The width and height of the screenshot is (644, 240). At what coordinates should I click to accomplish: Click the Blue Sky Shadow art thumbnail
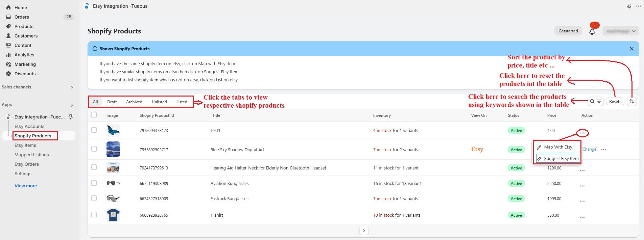tap(113, 149)
